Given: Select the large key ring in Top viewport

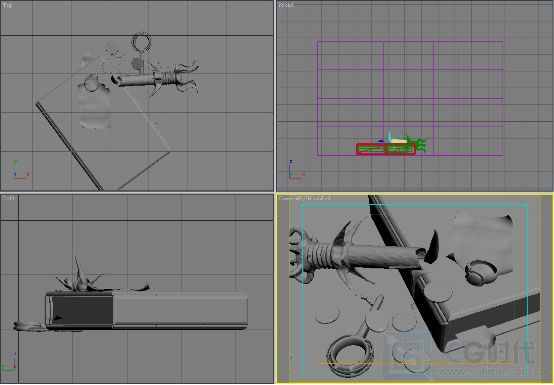Looking at the screenshot, I should pos(141,42).
